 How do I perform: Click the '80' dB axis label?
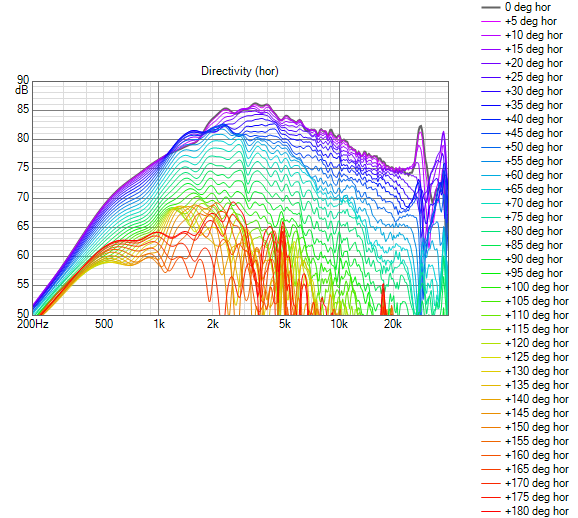[23, 139]
